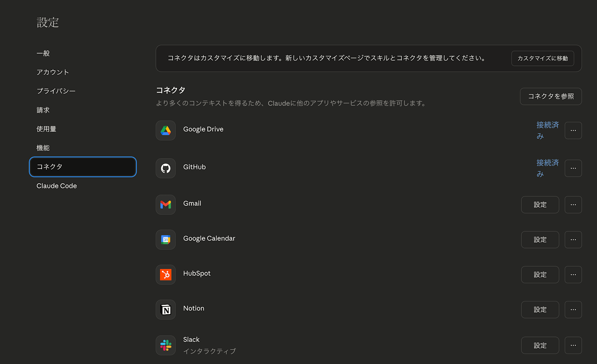
Task: Click the Slack logo icon
Action: 166,345
